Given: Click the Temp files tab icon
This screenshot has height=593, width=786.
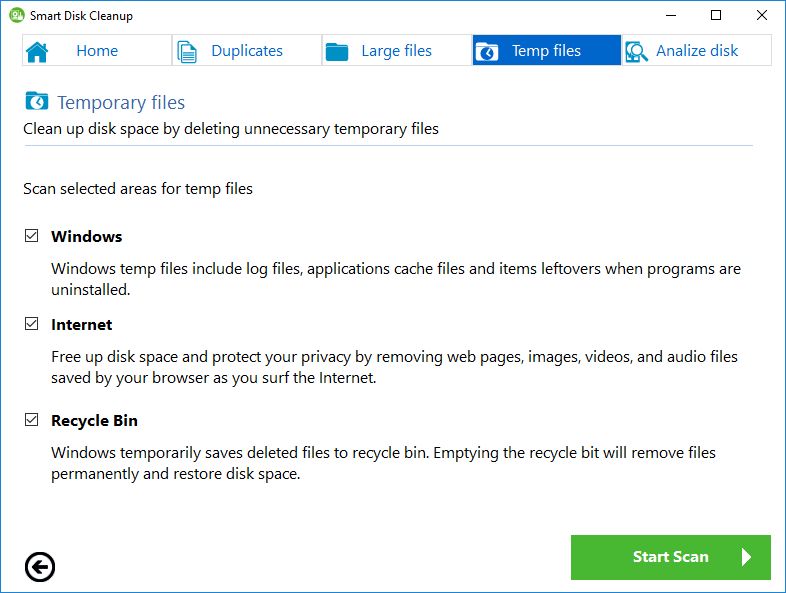Looking at the screenshot, I should click(x=487, y=51).
